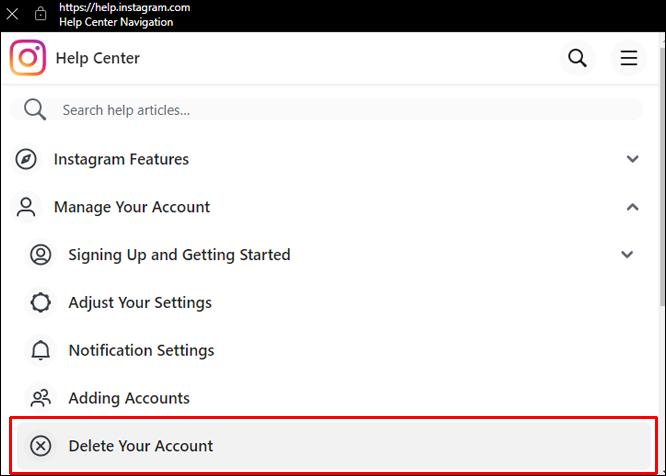Click the people icon beside Adding Accounts
The image size is (666, 476).
(x=40, y=398)
